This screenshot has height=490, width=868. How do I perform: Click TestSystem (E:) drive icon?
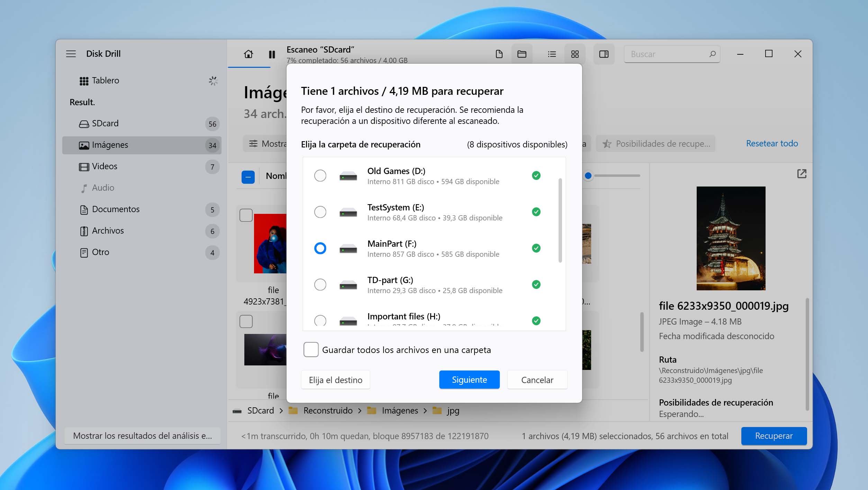point(348,212)
